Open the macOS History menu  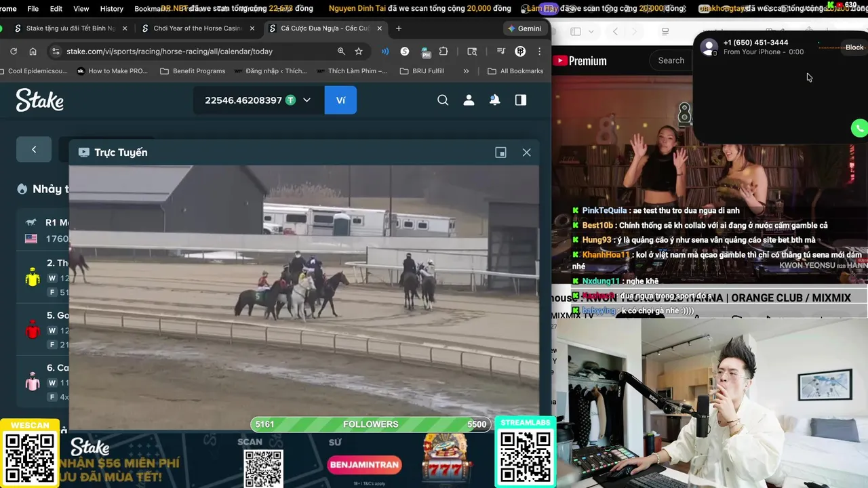click(x=111, y=9)
